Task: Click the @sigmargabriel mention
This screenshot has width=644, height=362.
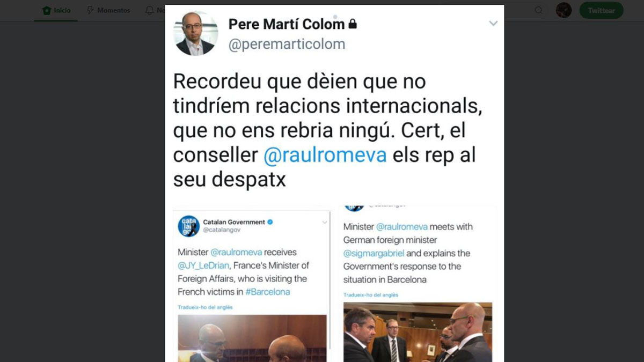Action: [379, 253]
